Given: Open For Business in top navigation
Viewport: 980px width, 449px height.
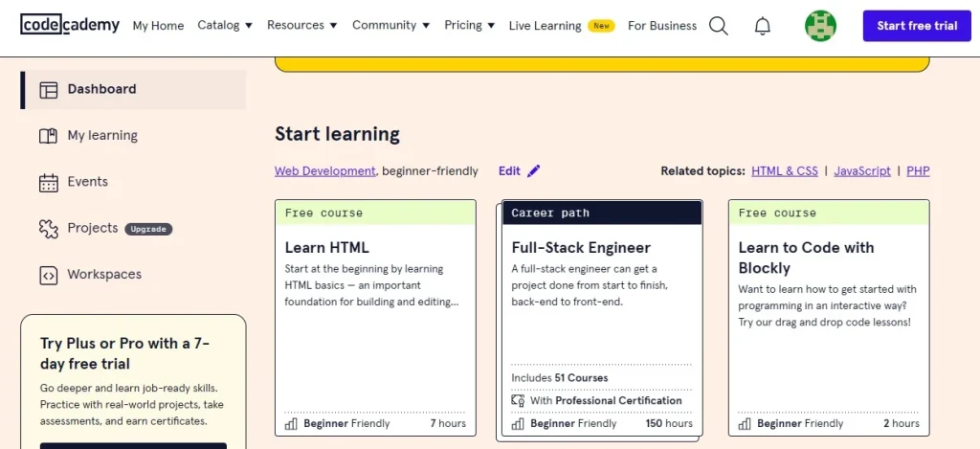Looking at the screenshot, I should (662, 26).
